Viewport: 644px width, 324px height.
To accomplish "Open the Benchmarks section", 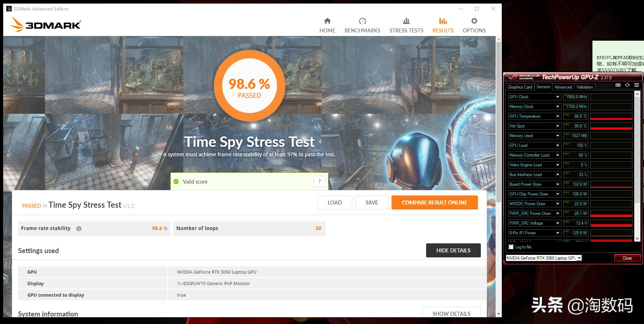I will pyautogui.click(x=362, y=25).
